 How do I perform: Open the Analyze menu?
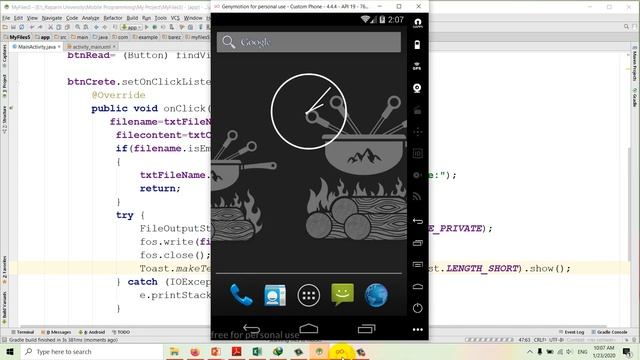coord(91,18)
